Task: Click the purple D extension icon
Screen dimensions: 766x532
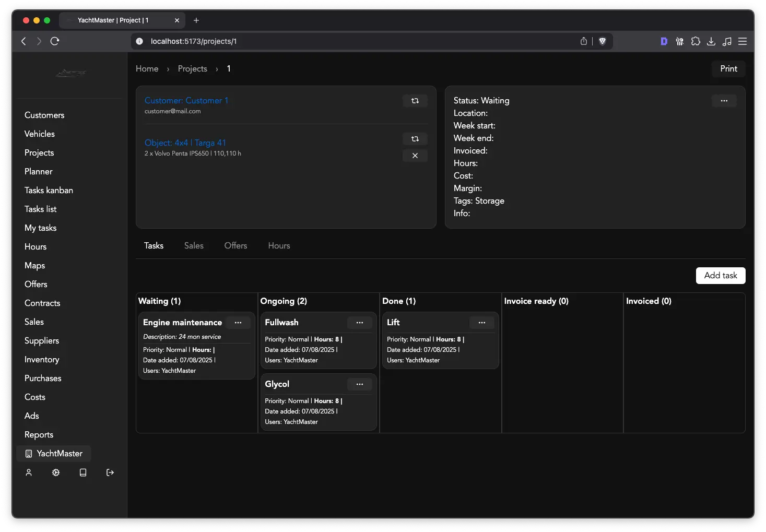Action: click(664, 41)
